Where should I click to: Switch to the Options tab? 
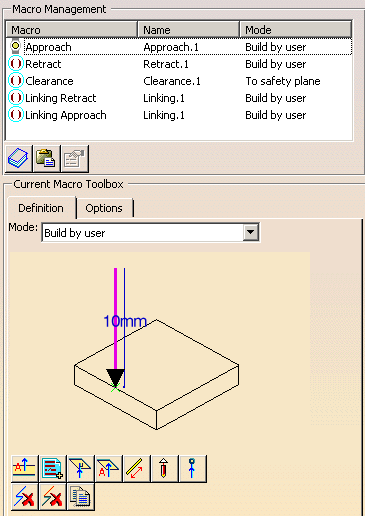tap(104, 208)
